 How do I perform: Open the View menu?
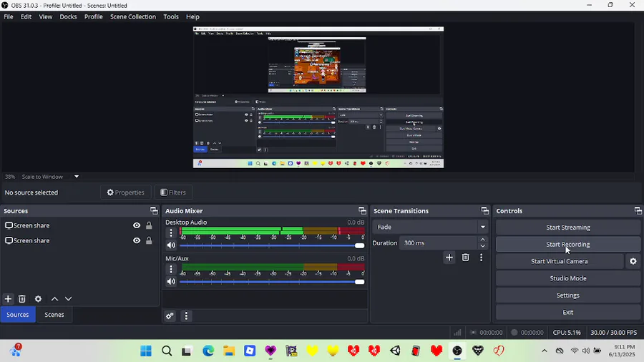[46, 17]
